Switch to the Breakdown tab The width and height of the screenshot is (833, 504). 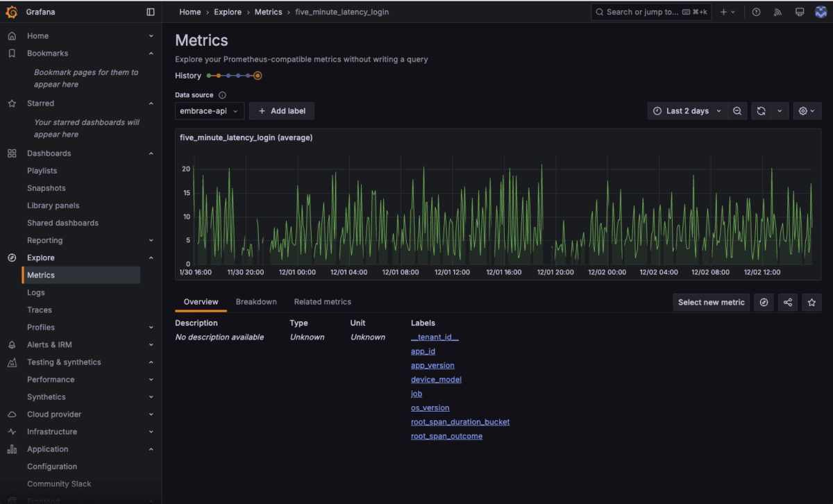pos(256,302)
